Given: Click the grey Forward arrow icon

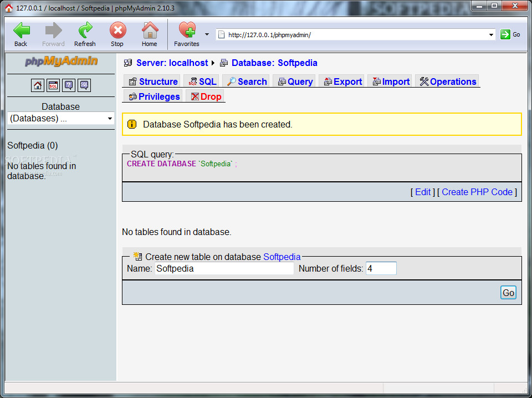Looking at the screenshot, I should point(53,30).
